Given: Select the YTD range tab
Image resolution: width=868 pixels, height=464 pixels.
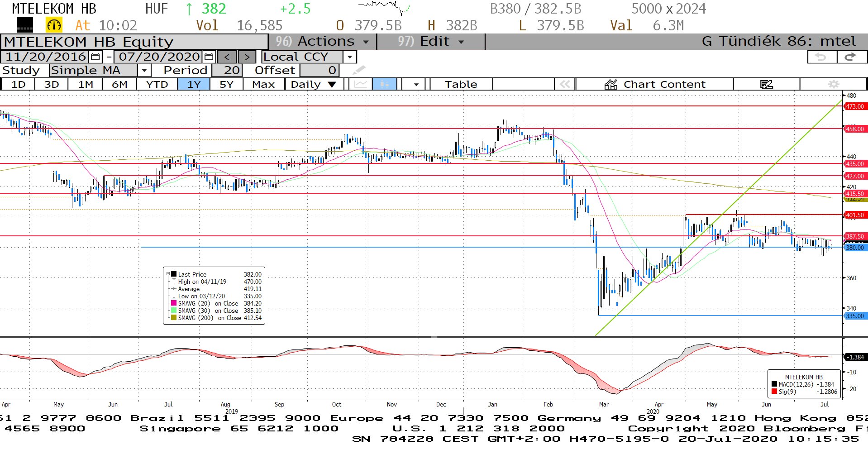Looking at the screenshot, I should [157, 84].
